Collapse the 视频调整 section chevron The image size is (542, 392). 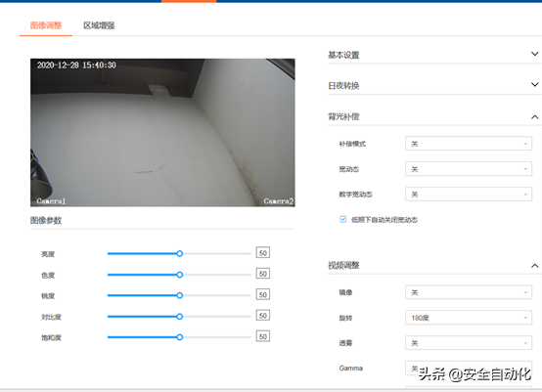[534, 266]
